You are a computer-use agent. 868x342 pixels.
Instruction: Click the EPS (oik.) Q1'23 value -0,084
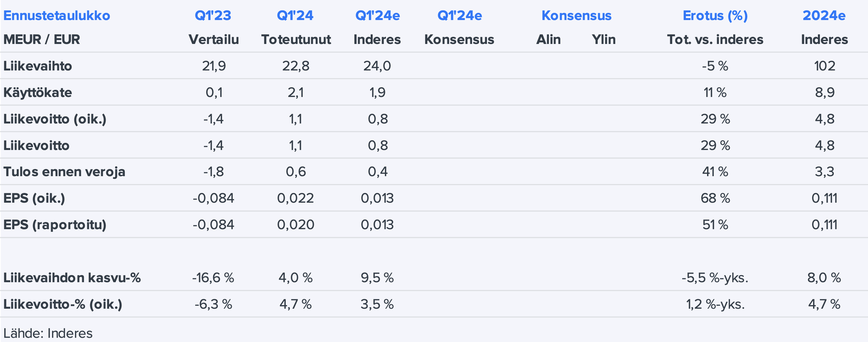coord(213,198)
